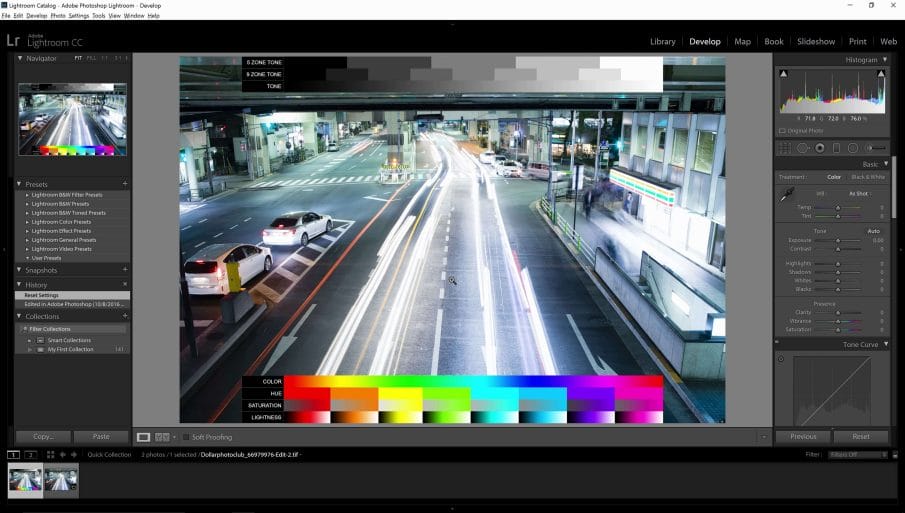Tick the Original Photo checkbox

(782, 130)
